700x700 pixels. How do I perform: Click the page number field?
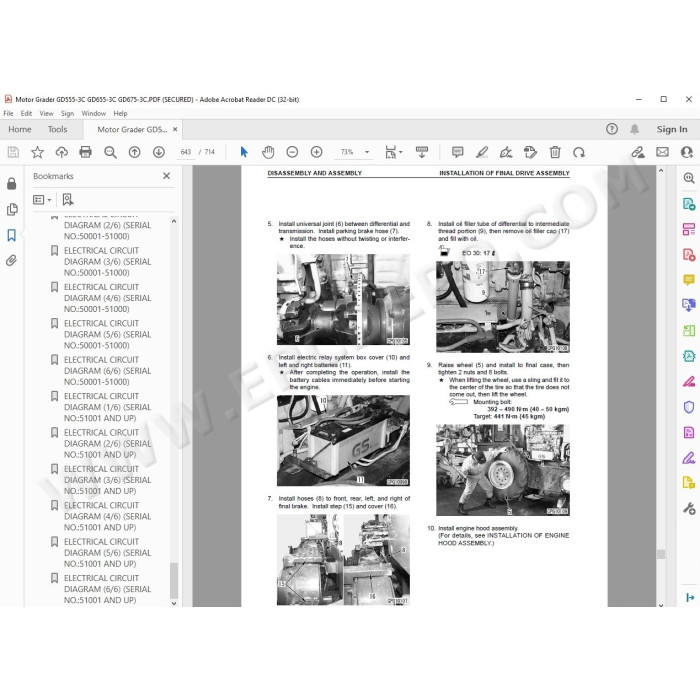pos(186,152)
